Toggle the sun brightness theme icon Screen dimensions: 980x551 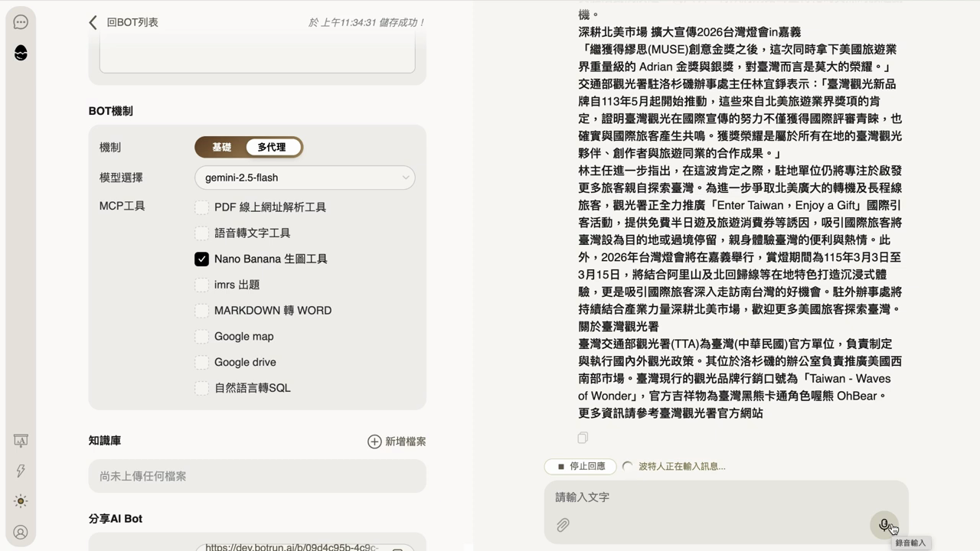tap(21, 501)
